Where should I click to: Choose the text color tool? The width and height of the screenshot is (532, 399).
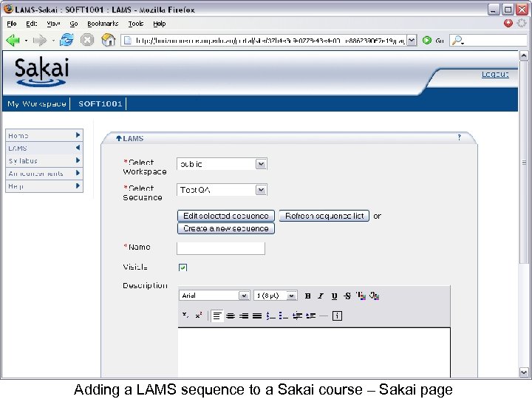coord(361,296)
